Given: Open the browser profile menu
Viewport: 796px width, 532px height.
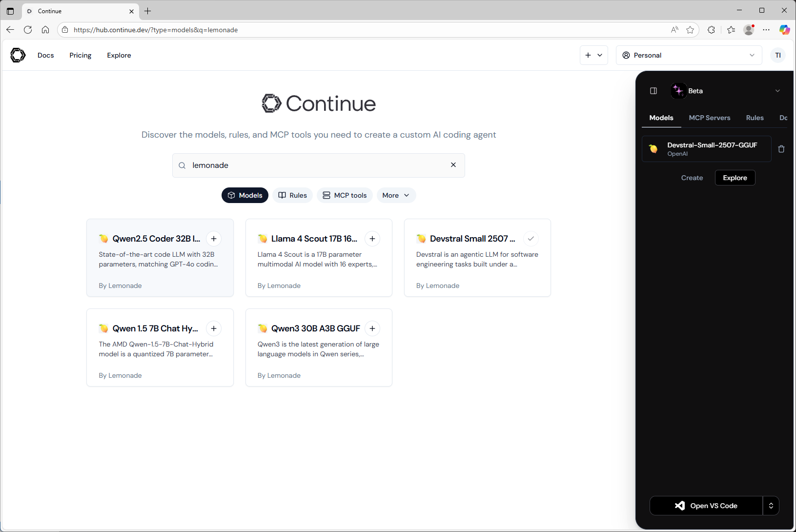Looking at the screenshot, I should (x=749, y=30).
